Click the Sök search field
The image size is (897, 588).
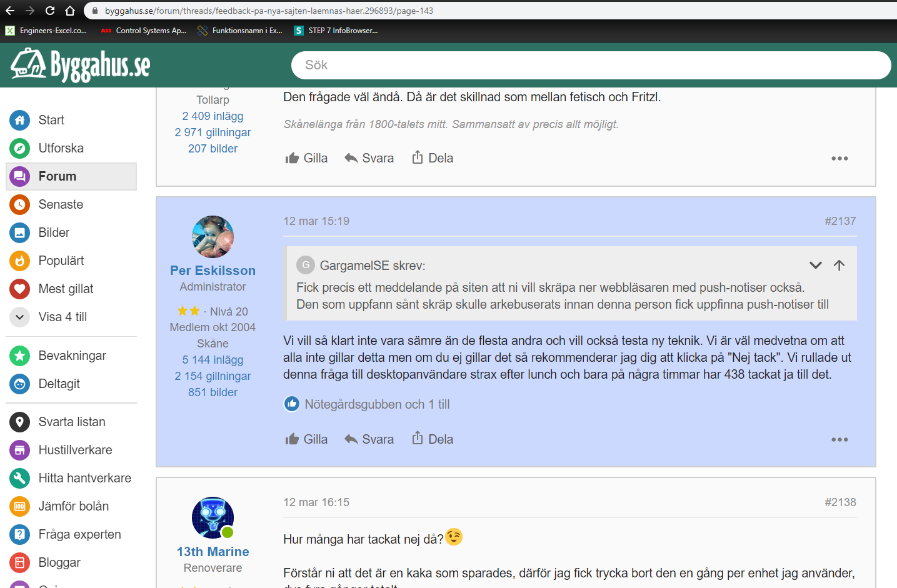[x=591, y=65]
